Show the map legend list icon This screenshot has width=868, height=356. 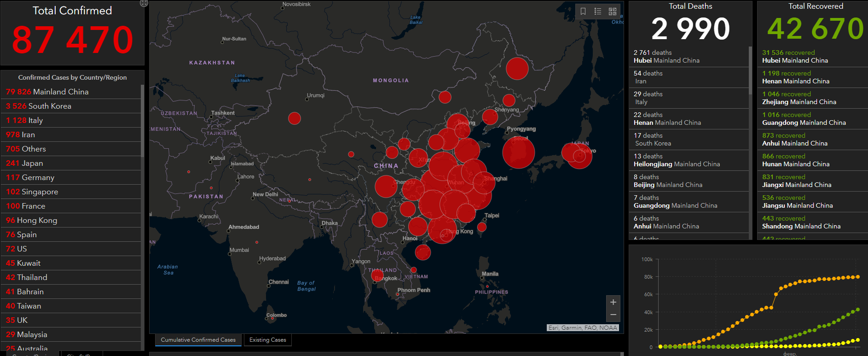click(x=598, y=12)
